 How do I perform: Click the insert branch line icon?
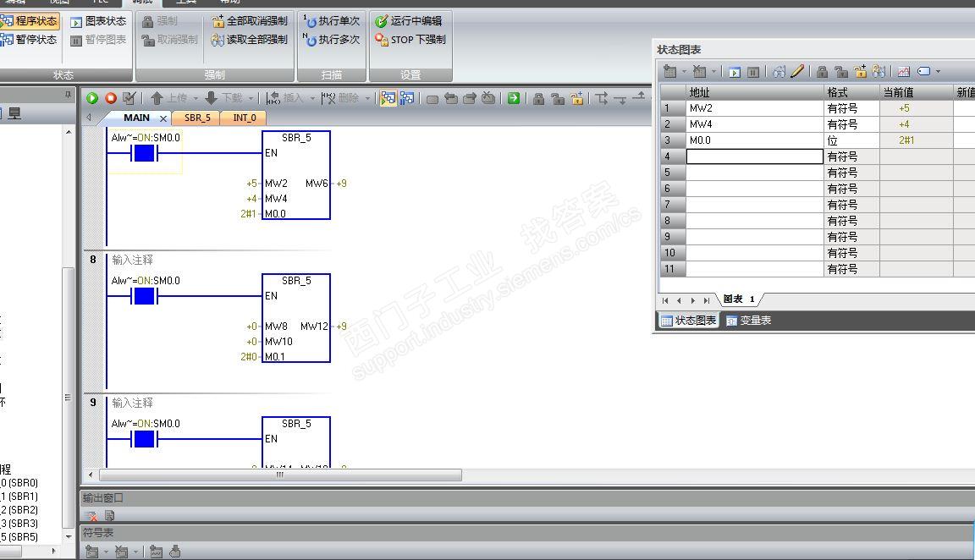(x=601, y=98)
